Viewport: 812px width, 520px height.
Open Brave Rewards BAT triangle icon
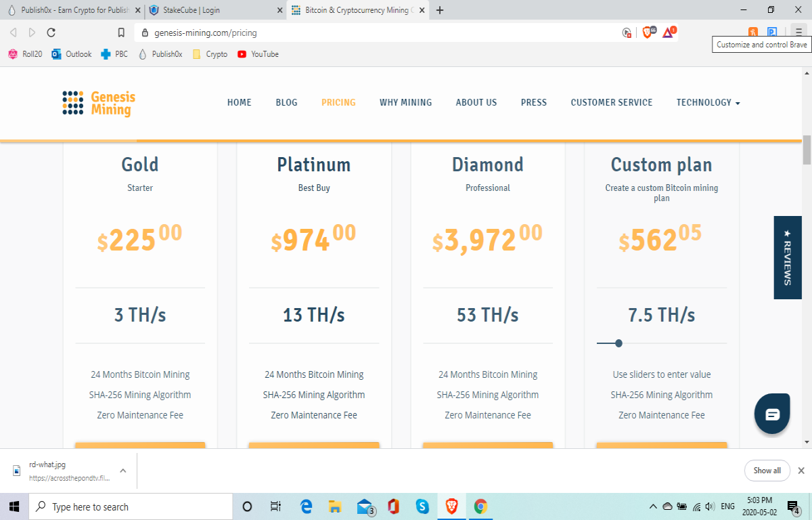(669, 32)
